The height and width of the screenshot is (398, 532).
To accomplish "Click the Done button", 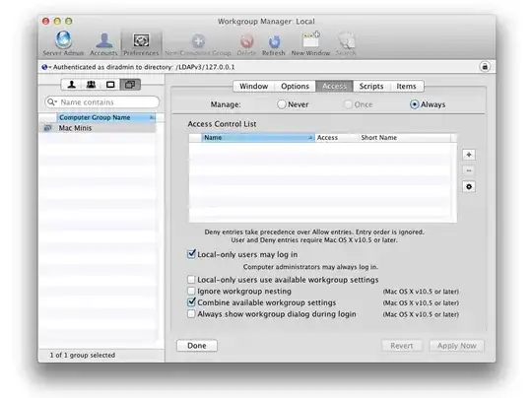I will pos(197,346).
